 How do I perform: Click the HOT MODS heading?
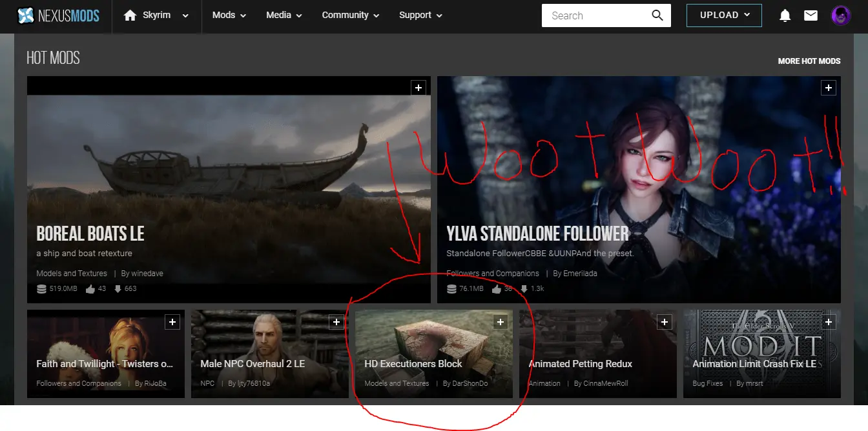tap(53, 58)
